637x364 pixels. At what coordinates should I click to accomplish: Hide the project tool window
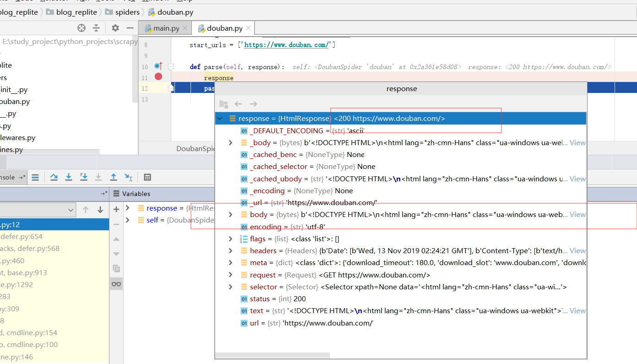point(130,28)
